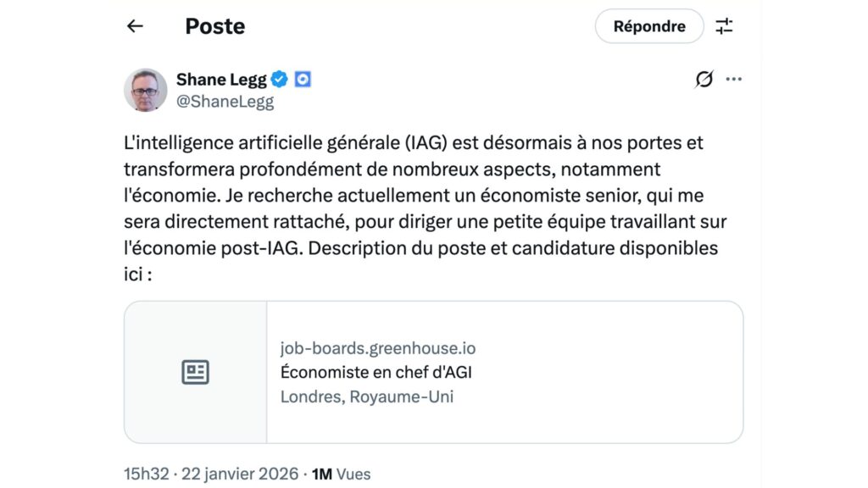
Task: Click the Poste header title
Action: click(x=214, y=26)
